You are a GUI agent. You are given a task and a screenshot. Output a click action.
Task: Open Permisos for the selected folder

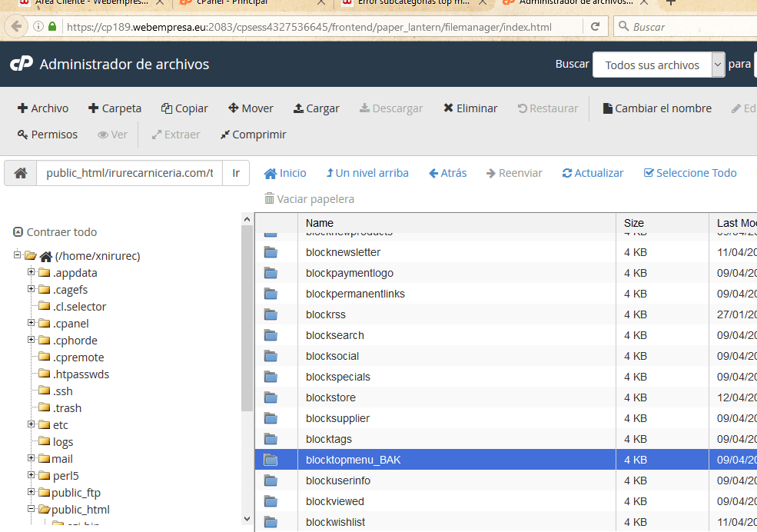coord(48,135)
